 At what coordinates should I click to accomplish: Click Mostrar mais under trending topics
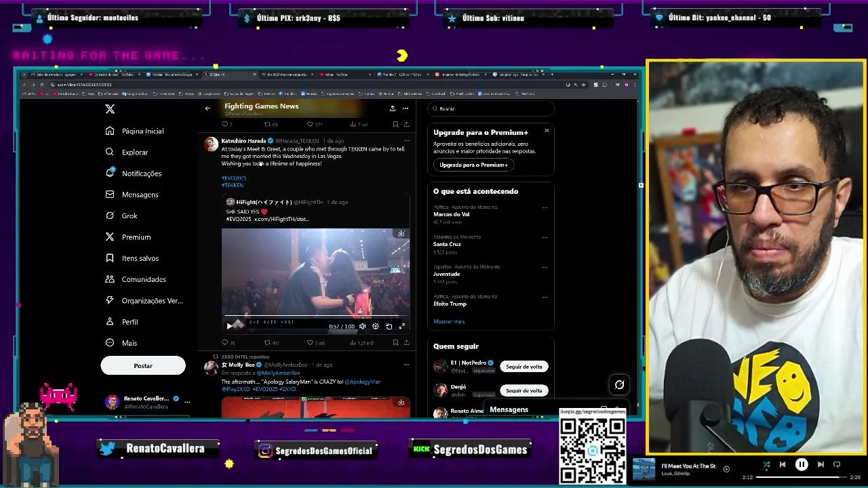click(449, 321)
